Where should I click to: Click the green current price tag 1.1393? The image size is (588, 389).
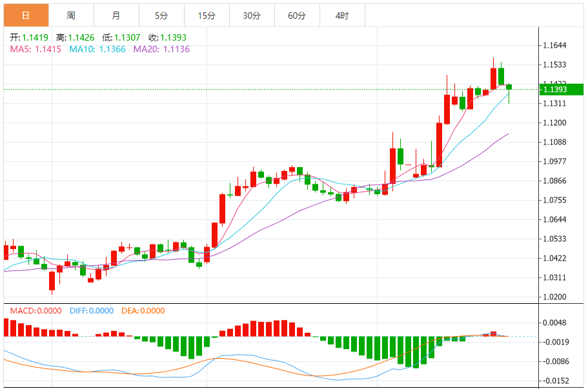562,90
